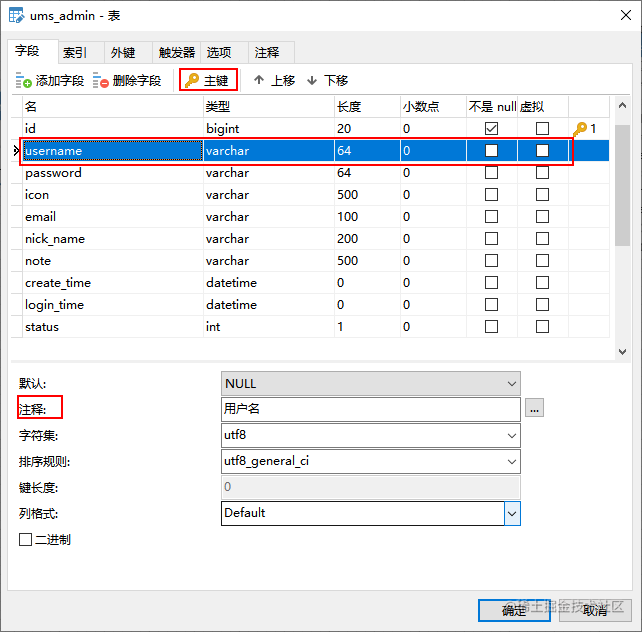Select the 字段 (Fields) tab
Screen dimensions: 642x632
[33, 51]
